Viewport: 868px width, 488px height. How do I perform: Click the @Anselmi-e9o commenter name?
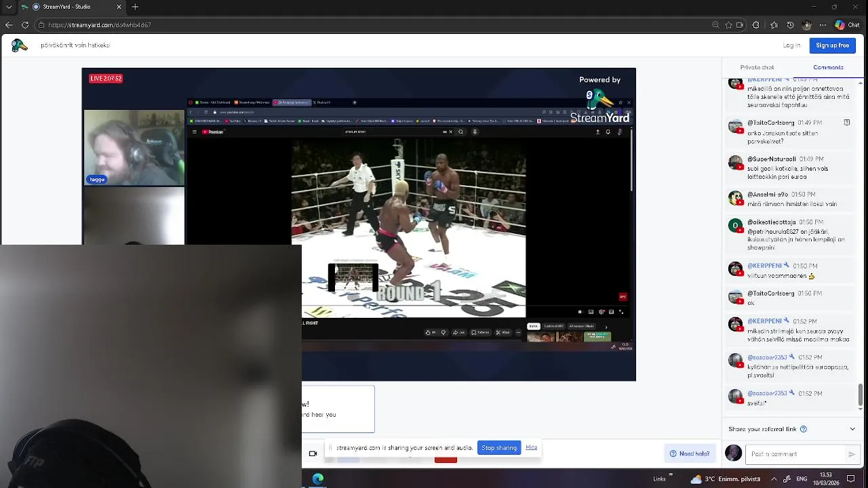pos(768,195)
